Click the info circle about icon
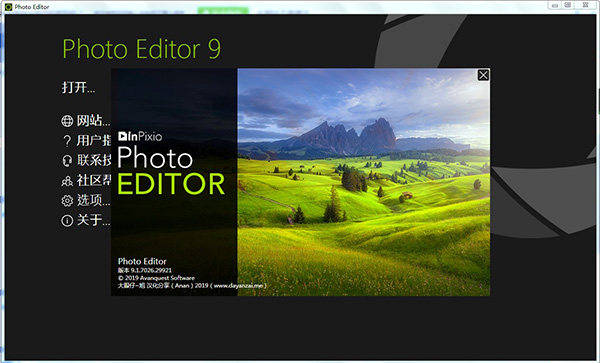Image resolution: width=600 pixels, height=363 pixels. click(67, 220)
